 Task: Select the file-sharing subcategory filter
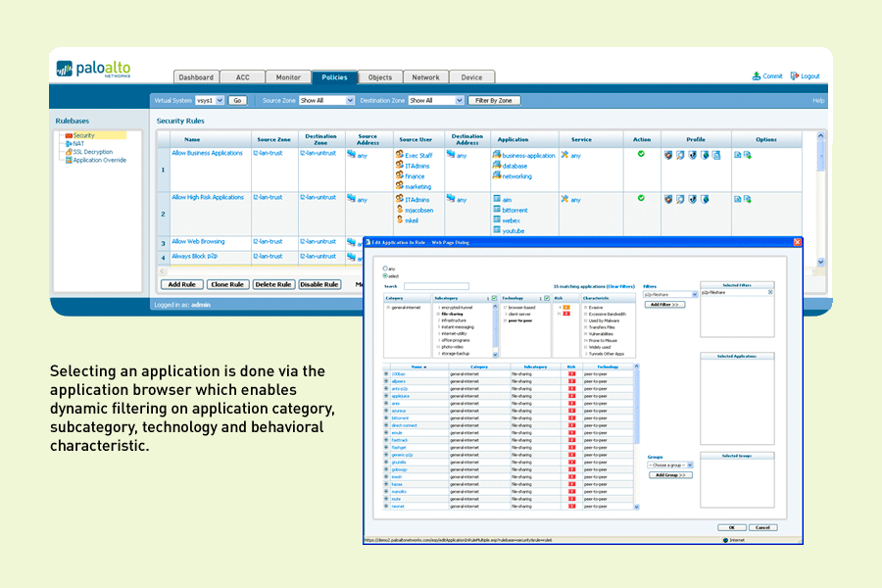coord(452,314)
